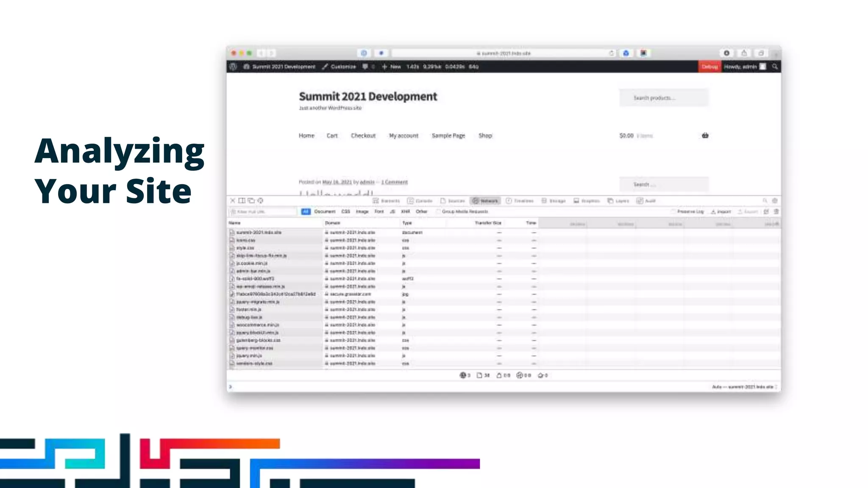Open the Auto summit-2021 context selector
Viewport: 868px width, 488px height.
coord(744,387)
